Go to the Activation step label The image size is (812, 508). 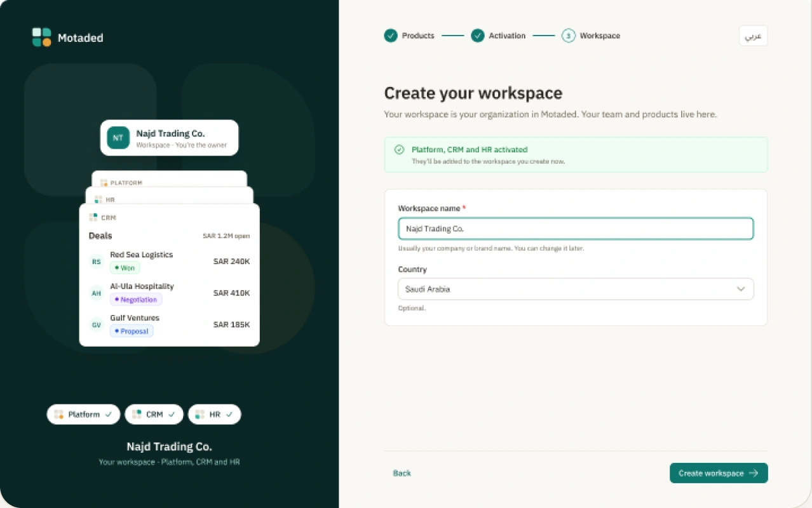pyautogui.click(x=507, y=36)
